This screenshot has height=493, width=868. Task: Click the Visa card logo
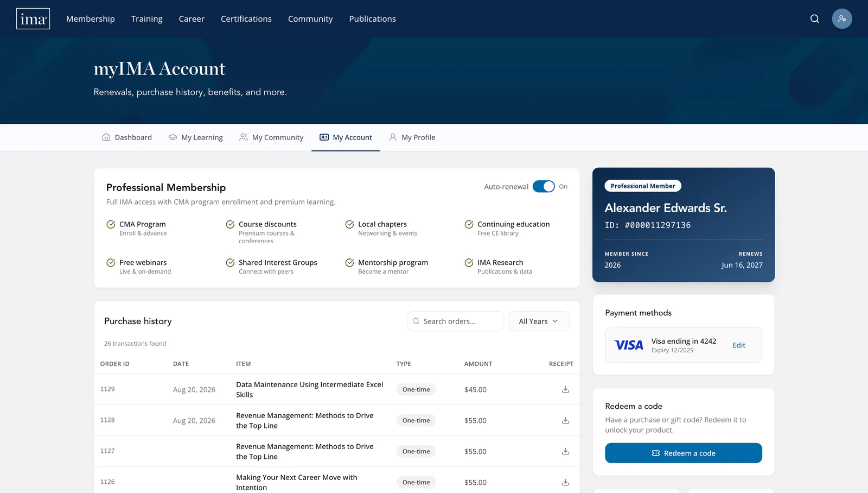pyautogui.click(x=629, y=345)
